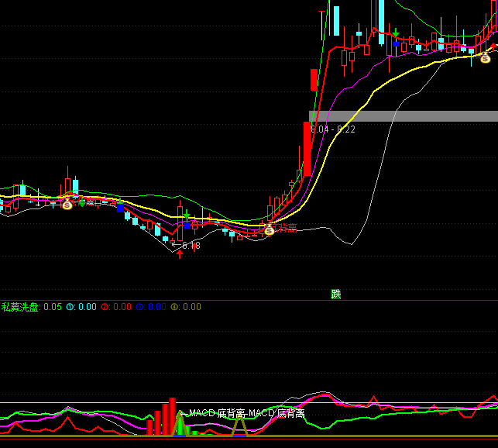
Task: Click the red up arrow below 6.18 low
Action: pos(180,253)
